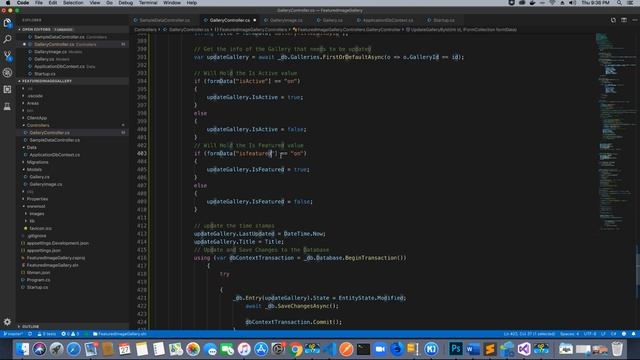The width and height of the screenshot is (640, 360).
Task: Open Google Chrome from the Dock
Action: coord(295,349)
